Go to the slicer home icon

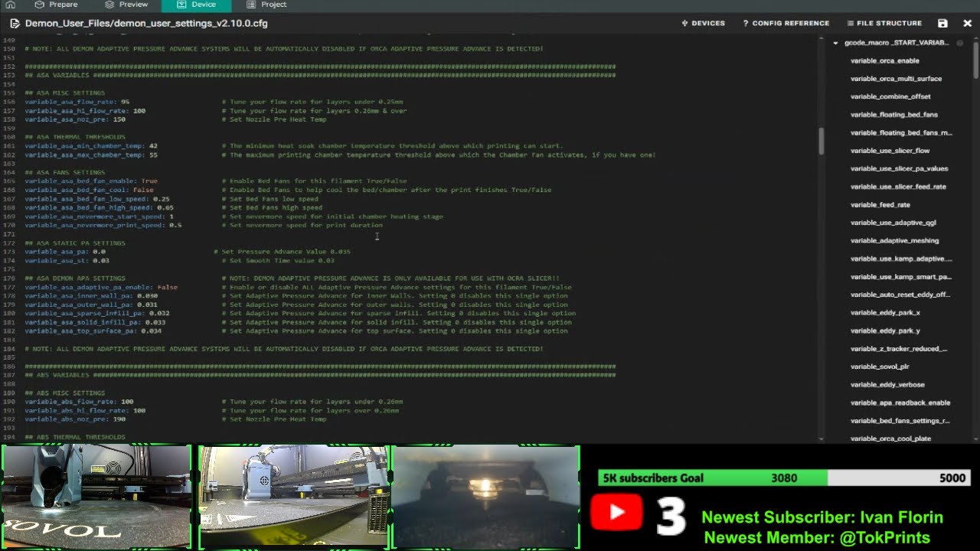click(x=11, y=5)
